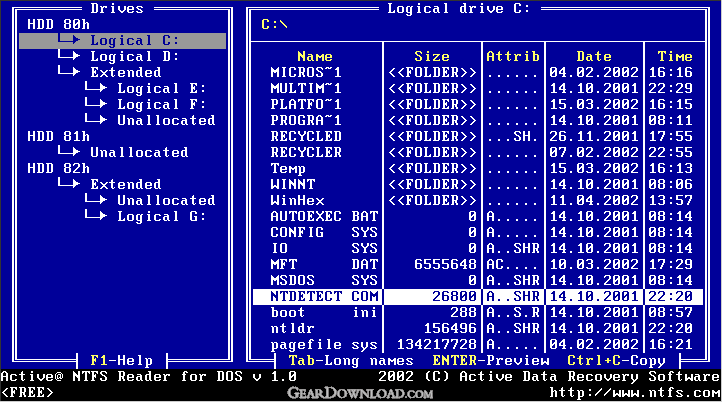The width and height of the screenshot is (722, 402).
Task: Select the MICROS~1 folder
Action: point(306,72)
